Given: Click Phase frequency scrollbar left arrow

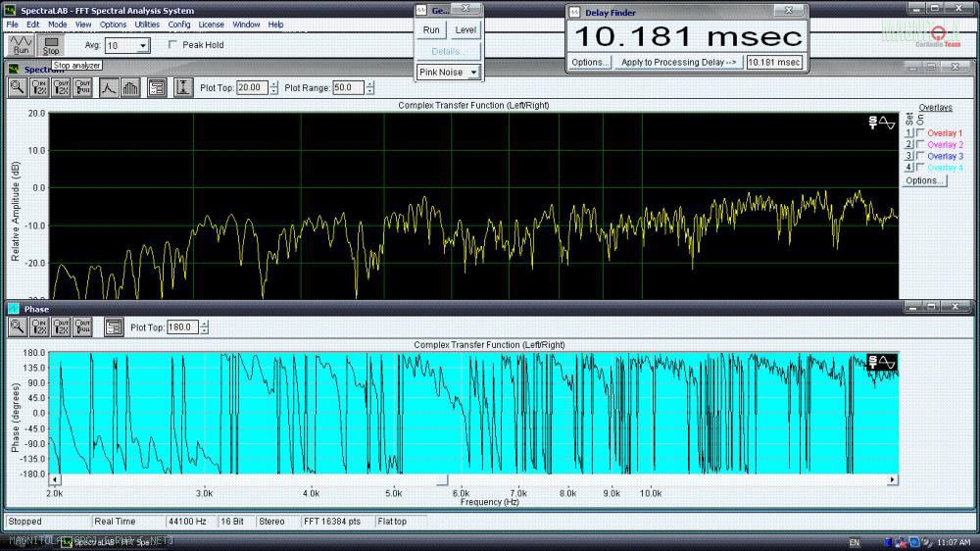Looking at the screenshot, I should coord(55,479).
